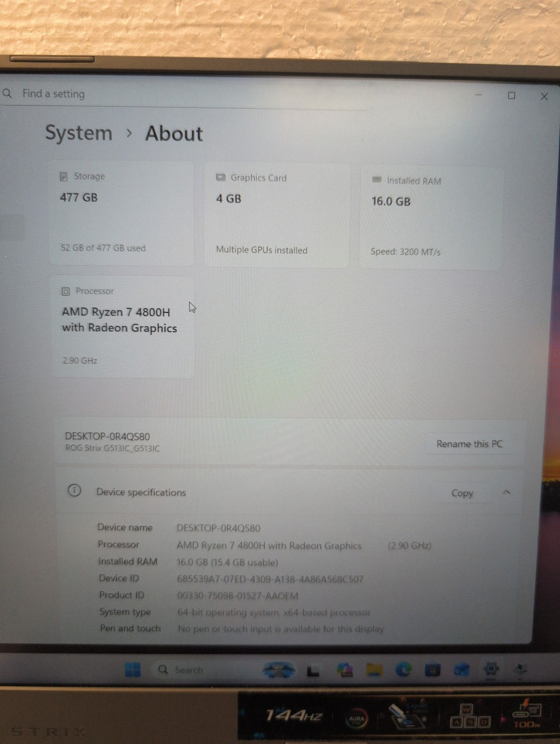The height and width of the screenshot is (744, 560).
Task: Open the Installed RAM 16.0 GB card
Action: 431,218
